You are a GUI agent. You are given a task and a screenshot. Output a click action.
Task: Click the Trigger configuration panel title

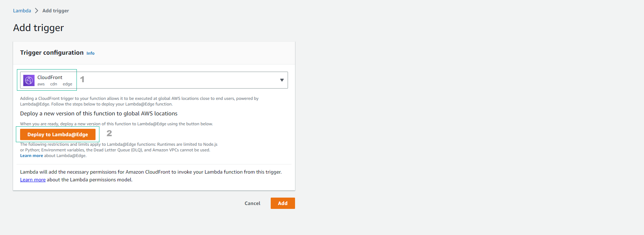[x=52, y=53]
